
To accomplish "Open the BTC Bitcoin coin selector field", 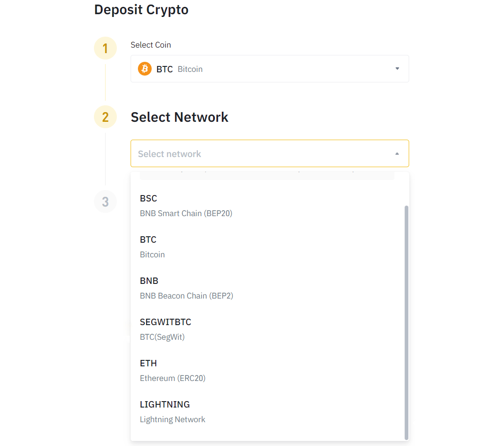I will (x=269, y=69).
